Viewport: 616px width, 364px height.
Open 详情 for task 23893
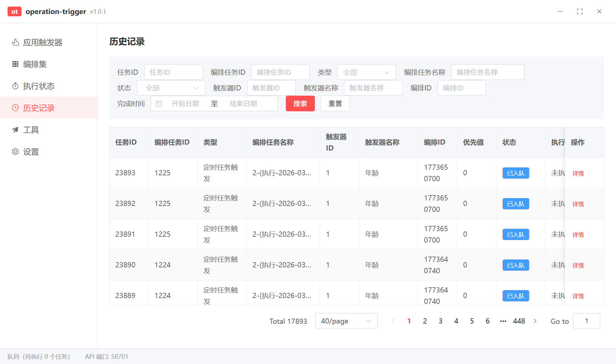tap(578, 173)
